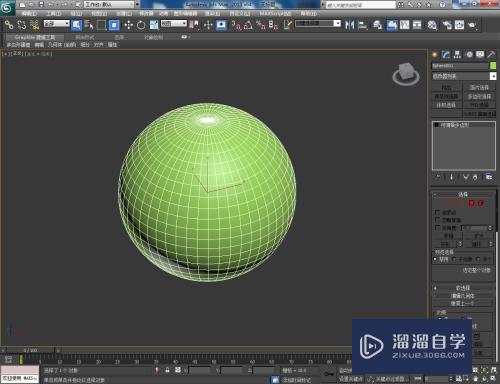500x384 pixels.
Task: Collapse the Selection rollout header
Action: click(x=463, y=194)
